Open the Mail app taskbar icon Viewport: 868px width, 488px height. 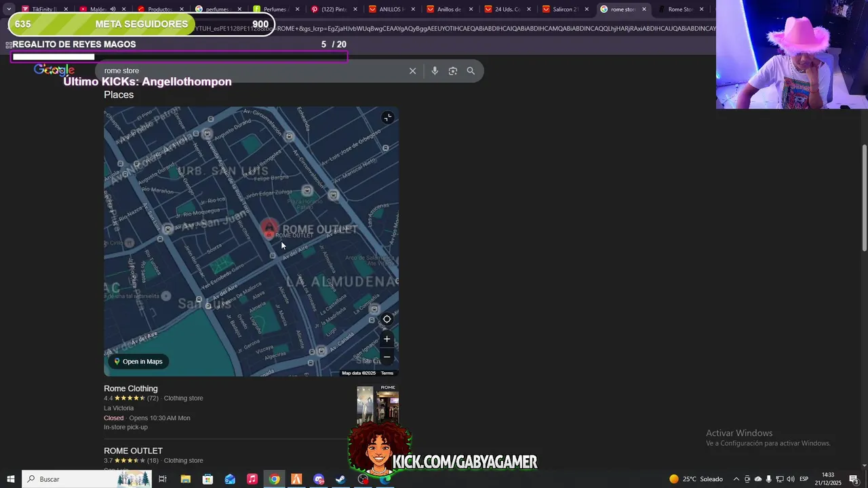[x=230, y=479]
